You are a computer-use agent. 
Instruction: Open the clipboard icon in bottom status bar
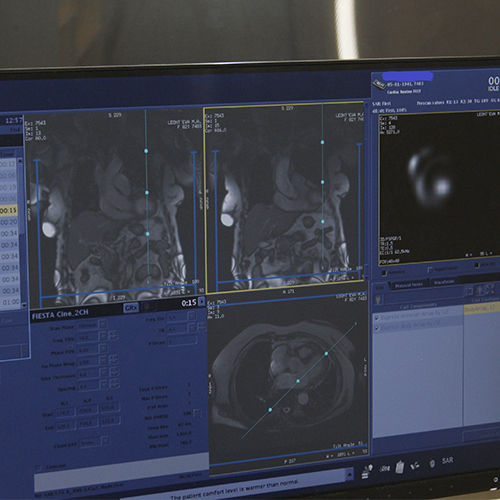coord(400,467)
